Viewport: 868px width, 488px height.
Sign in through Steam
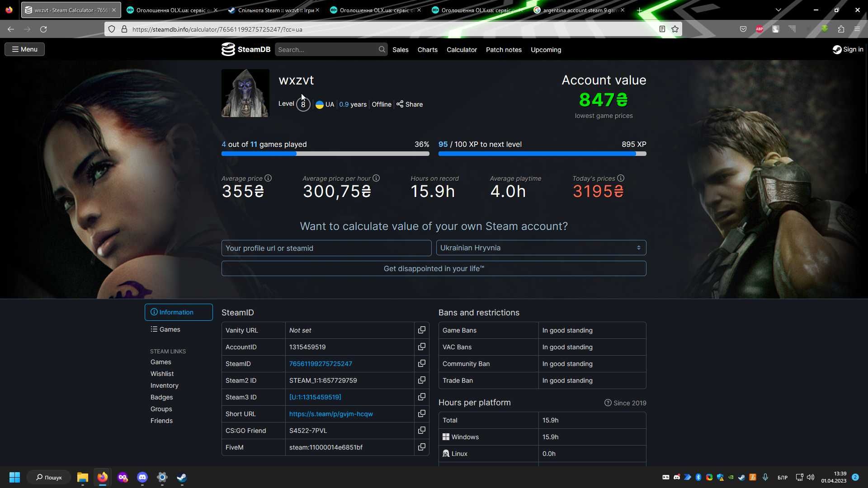[x=848, y=49]
